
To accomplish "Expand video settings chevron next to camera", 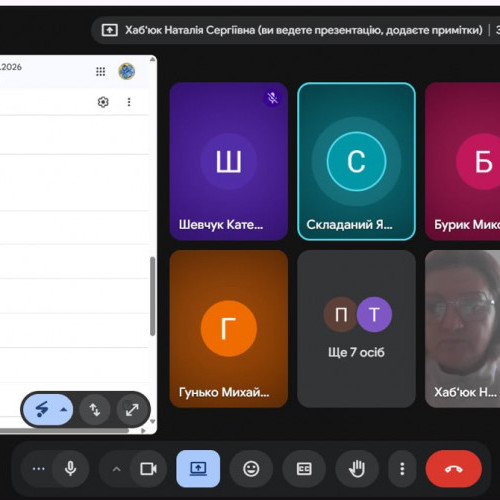I will coord(116,469).
